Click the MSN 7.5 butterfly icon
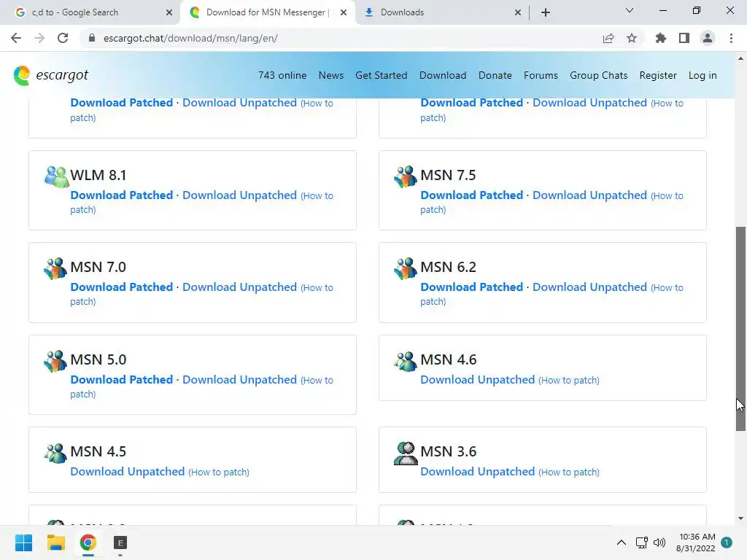This screenshot has height=560, width=747. click(406, 176)
